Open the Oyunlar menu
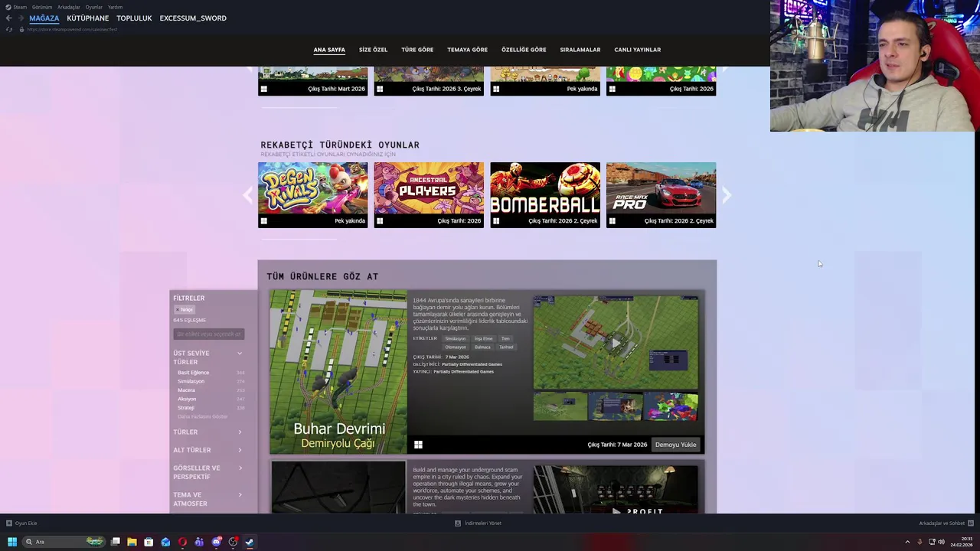Viewport: 980px width, 551px height. (x=94, y=7)
